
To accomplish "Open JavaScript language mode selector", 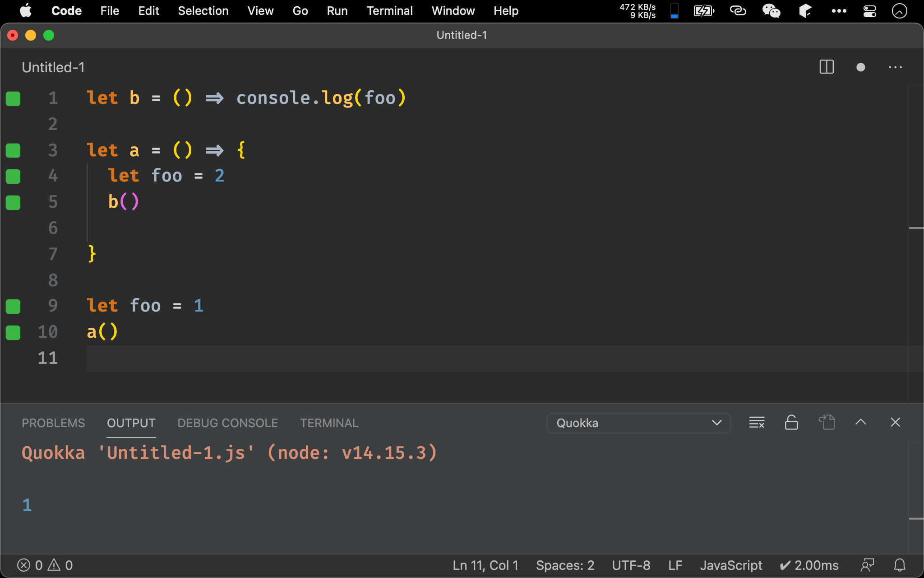I will 731,565.
